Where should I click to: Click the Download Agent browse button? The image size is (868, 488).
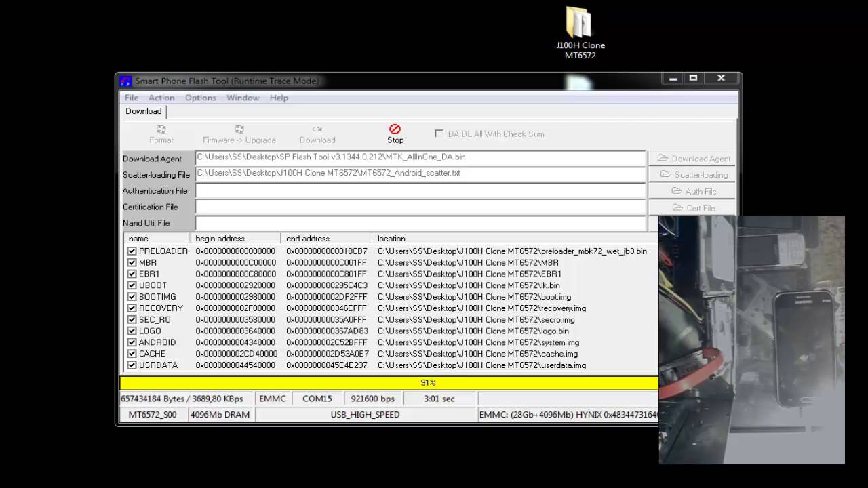coord(692,158)
